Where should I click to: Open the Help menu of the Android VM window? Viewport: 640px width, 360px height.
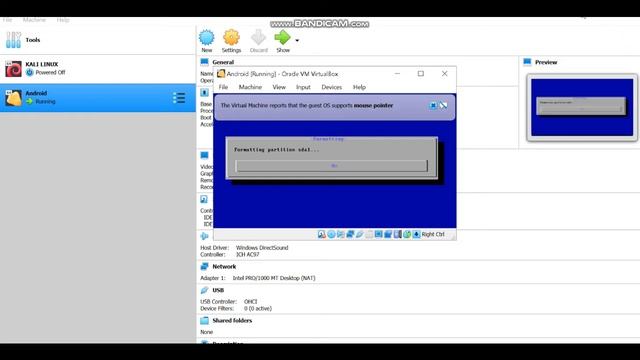359,87
